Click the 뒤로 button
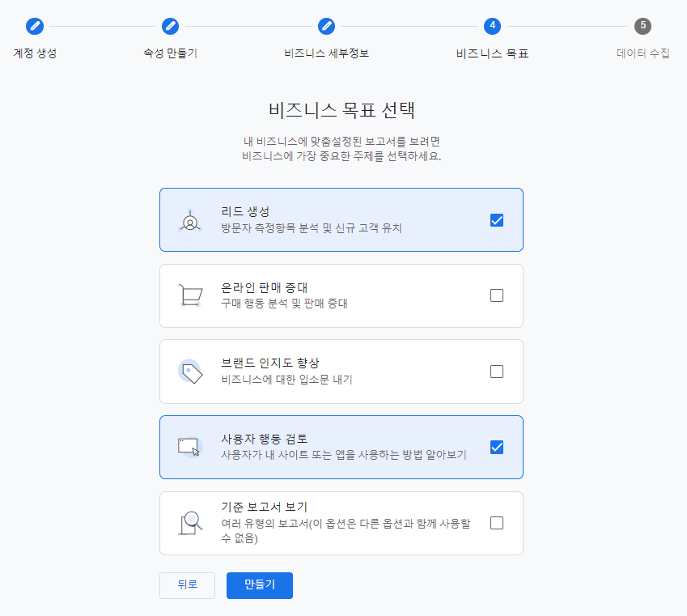The height and width of the screenshot is (616, 687). tap(187, 585)
